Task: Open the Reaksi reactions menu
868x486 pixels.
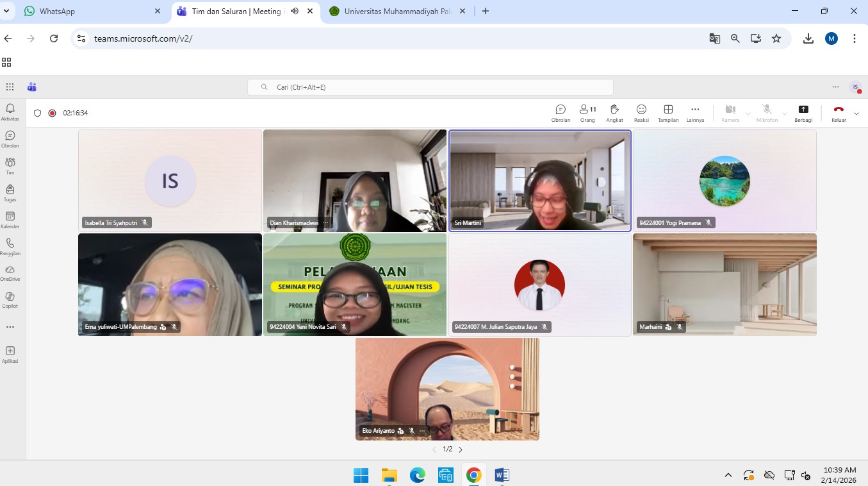Action: 641,113
